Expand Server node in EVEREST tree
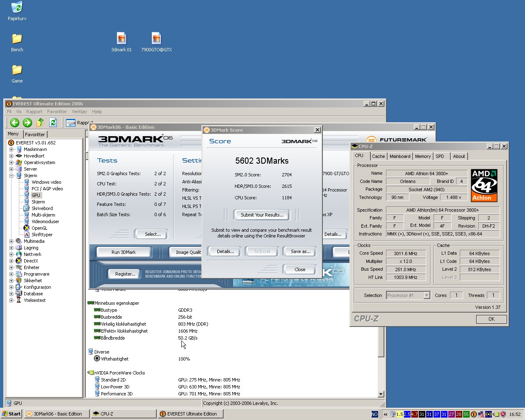Image resolution: width=525 pixels, height=420 pixels. coord(11,169)
